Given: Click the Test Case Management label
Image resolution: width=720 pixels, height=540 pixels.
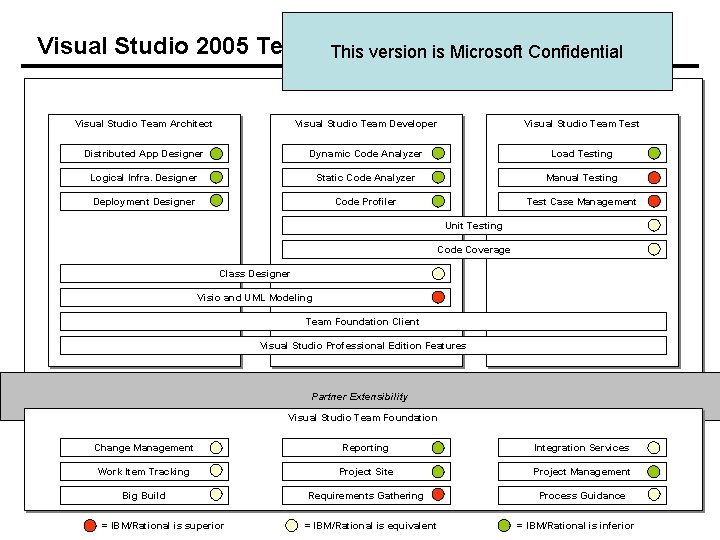Looking at the screenshot, I should tap(581, 202).
